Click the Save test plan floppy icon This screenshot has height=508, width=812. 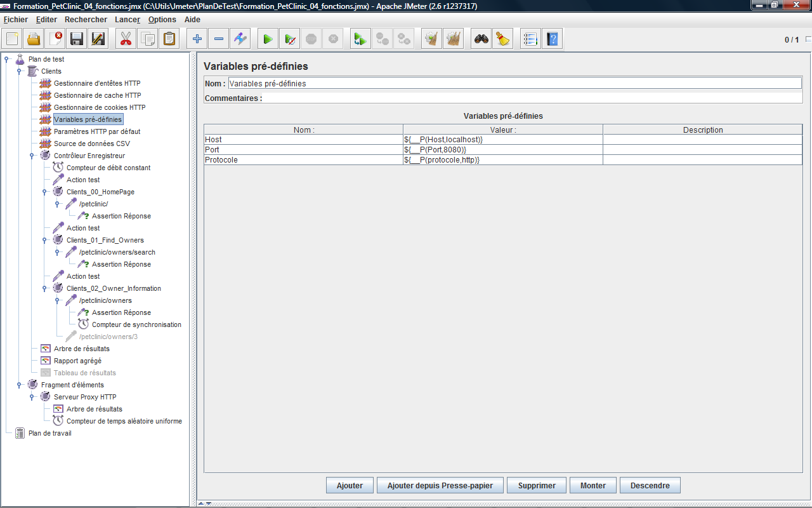77,39
